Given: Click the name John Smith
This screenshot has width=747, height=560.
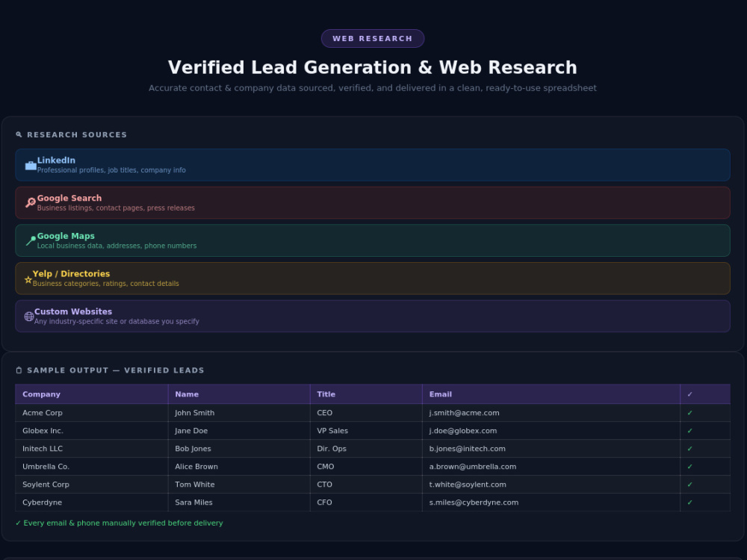Looking at the screenshot, I should [194, 413].
